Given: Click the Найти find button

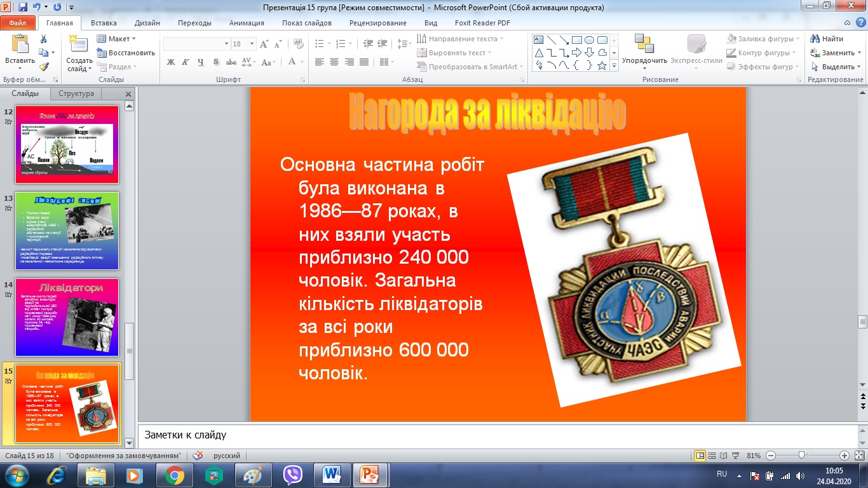Looking at the screenshot, I should 827,39.
